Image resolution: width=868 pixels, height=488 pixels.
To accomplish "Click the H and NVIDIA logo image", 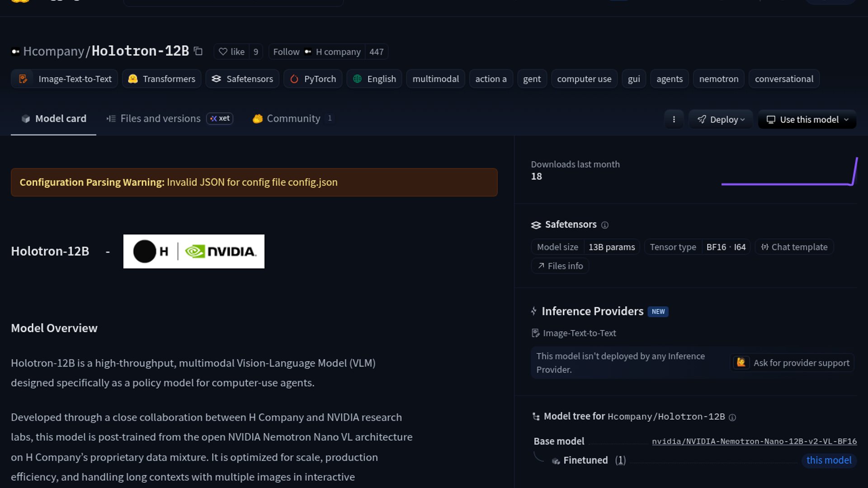I will (193, 251).
